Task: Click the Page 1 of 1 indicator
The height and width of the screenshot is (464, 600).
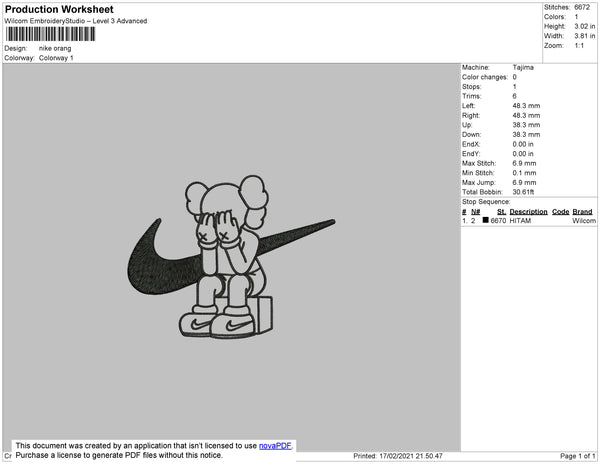Action: click(578, 456)
